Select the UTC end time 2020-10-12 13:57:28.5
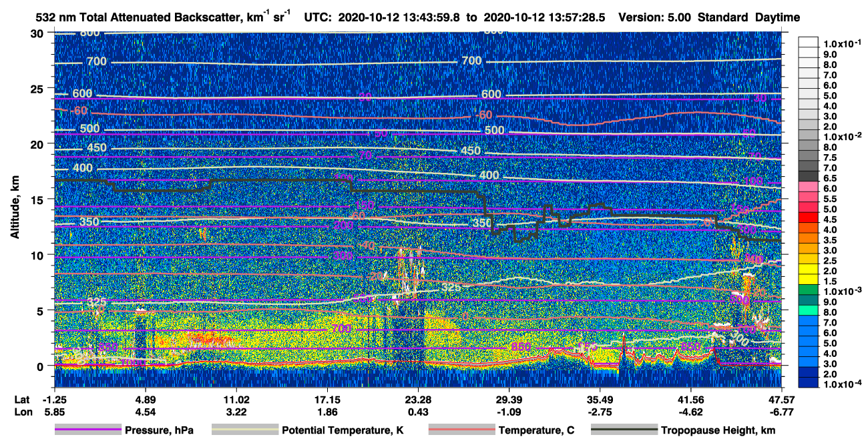The height and width of the screenshot is (445, 868). (544, 17)
